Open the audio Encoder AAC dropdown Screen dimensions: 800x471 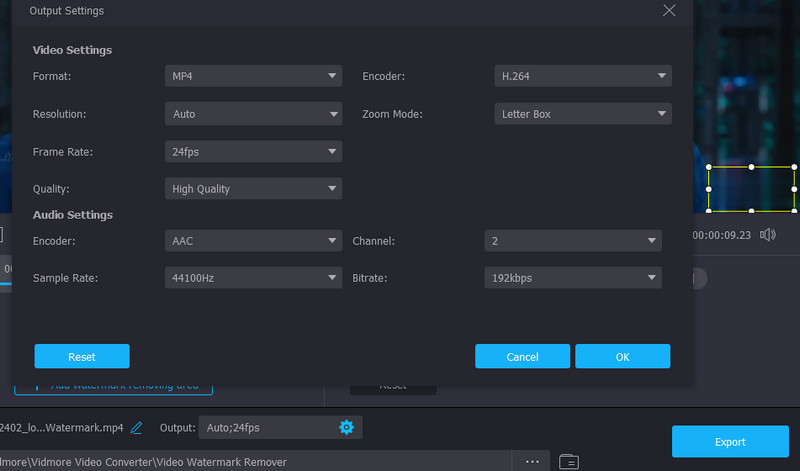coord(253,241)
